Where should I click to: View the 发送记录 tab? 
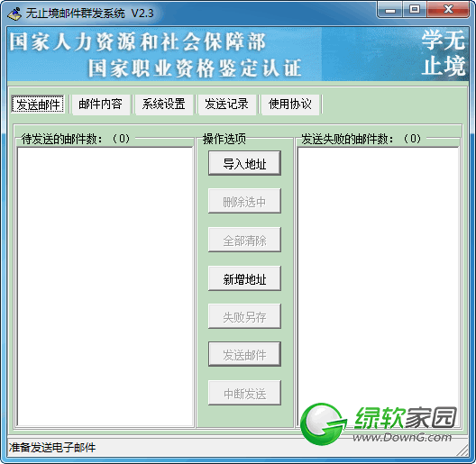(227, 105)
